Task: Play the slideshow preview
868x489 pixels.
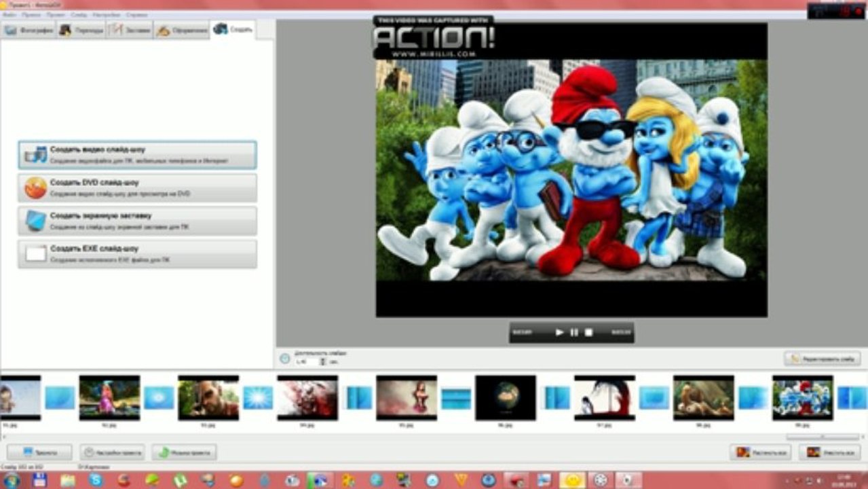Action: [559, 332]
